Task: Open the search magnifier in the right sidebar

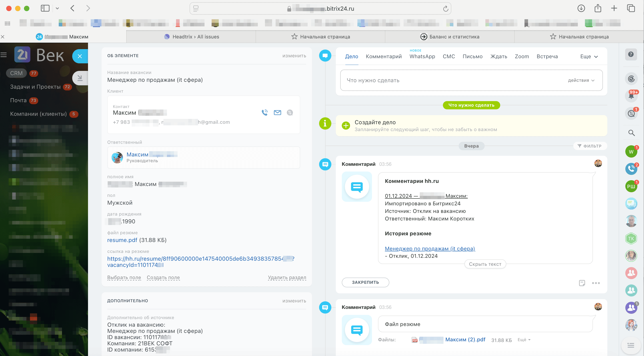Action: (x=631, y=133)
